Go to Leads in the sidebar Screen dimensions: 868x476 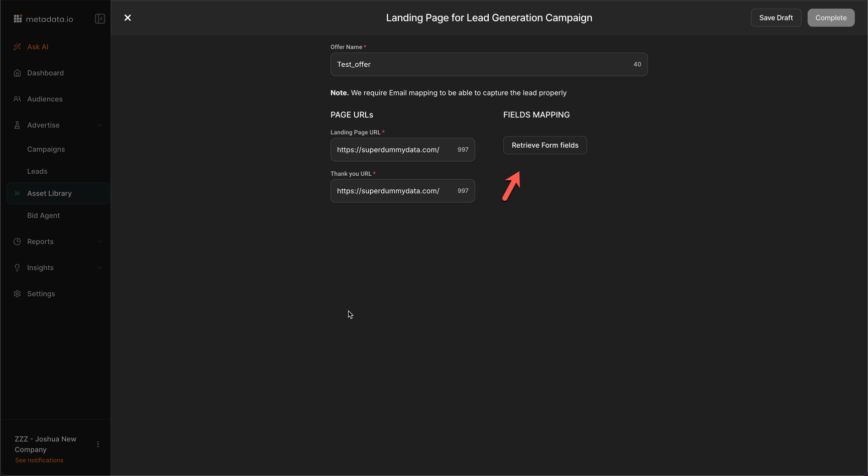tap(37, 171)
